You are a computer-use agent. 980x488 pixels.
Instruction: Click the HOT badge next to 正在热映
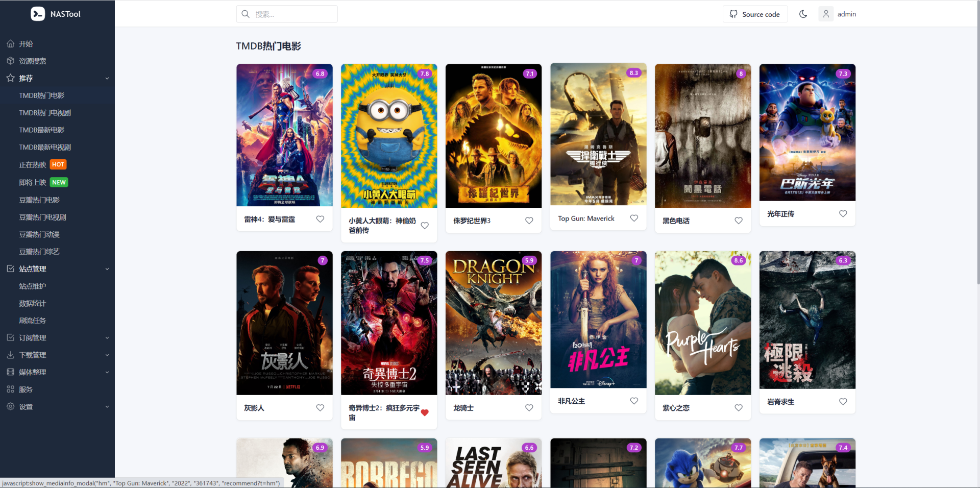(x=58, y=164)
